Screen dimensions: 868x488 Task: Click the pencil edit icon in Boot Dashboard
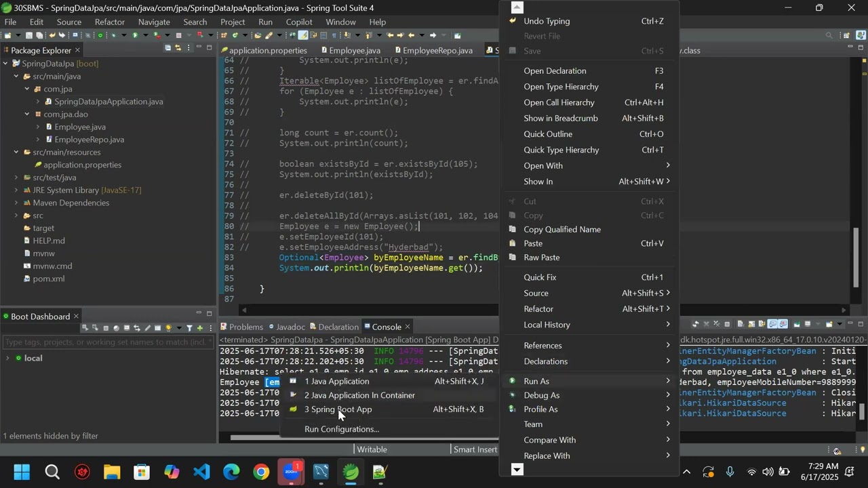[x=148, y=328]
